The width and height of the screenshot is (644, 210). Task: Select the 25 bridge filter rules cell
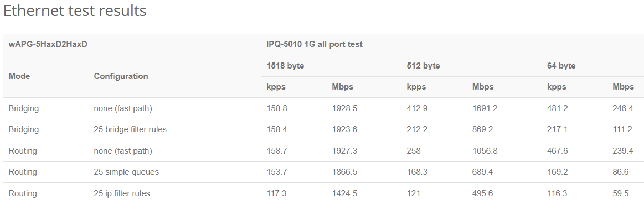coord(130,129)
